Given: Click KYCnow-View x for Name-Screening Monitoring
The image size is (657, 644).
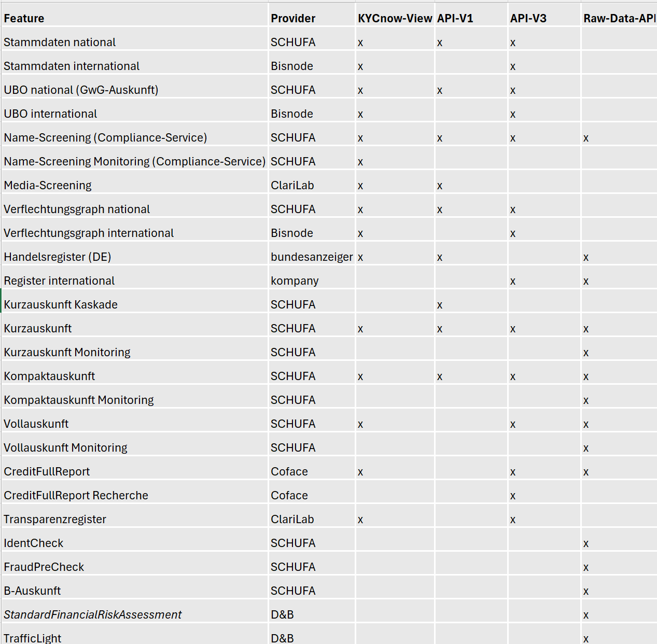Looking at the screenshot, I should (360, 162).
